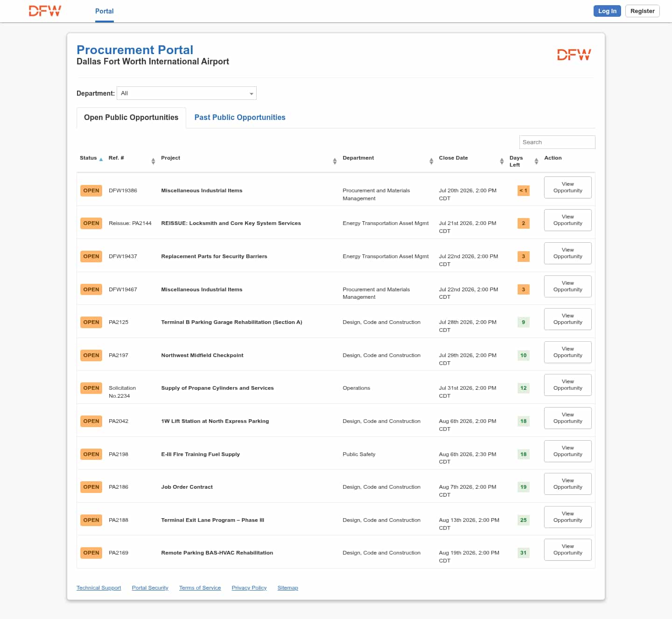This screenshot has width=672, height=619.
Task: View Opportunity for REISSUE Locksmith and Core Key
Action: tap(568, 220)
